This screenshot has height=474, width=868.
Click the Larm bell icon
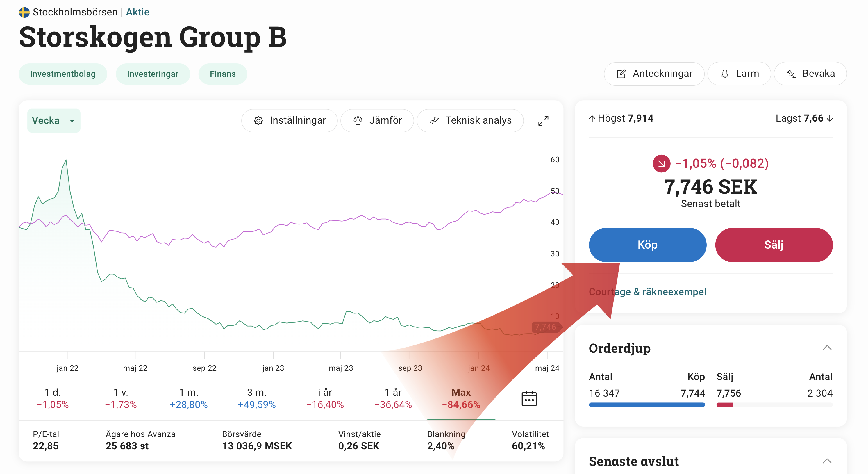point(725,74)
